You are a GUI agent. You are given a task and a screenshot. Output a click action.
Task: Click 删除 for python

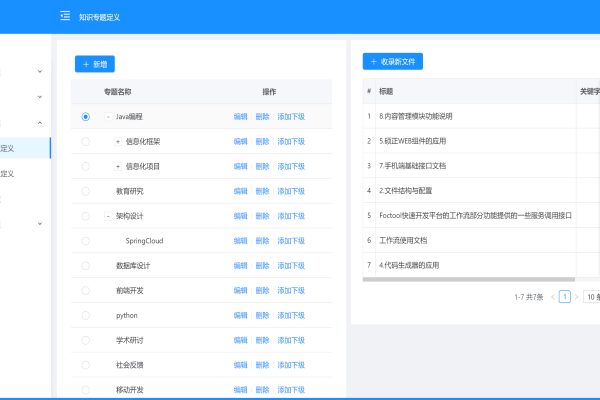(262, 315)
